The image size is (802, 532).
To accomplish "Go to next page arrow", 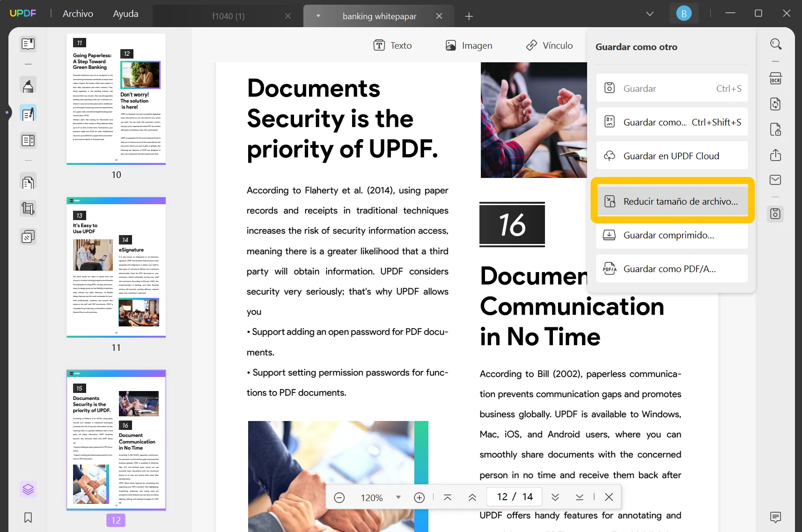I will [x=555, y=497].
